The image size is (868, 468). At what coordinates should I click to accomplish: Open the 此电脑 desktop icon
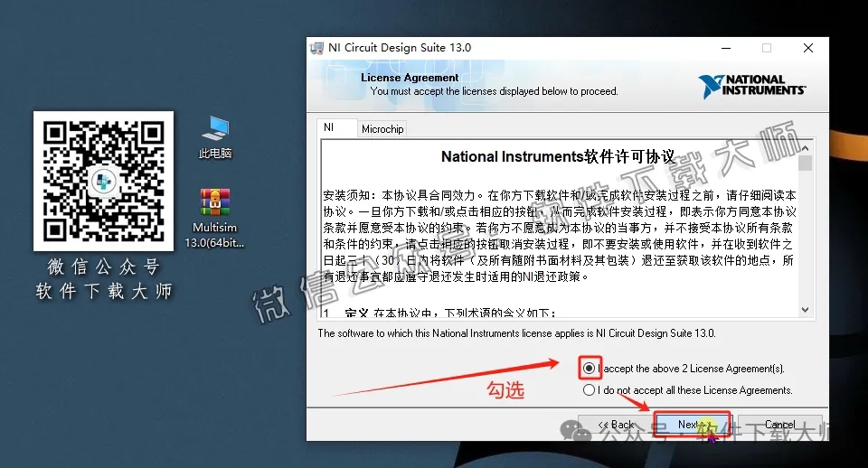pyautogui.click(x=215, y=137)
